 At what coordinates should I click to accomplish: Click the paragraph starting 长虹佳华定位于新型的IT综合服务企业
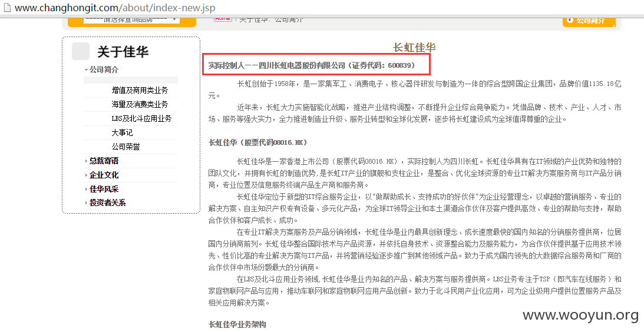415,208
